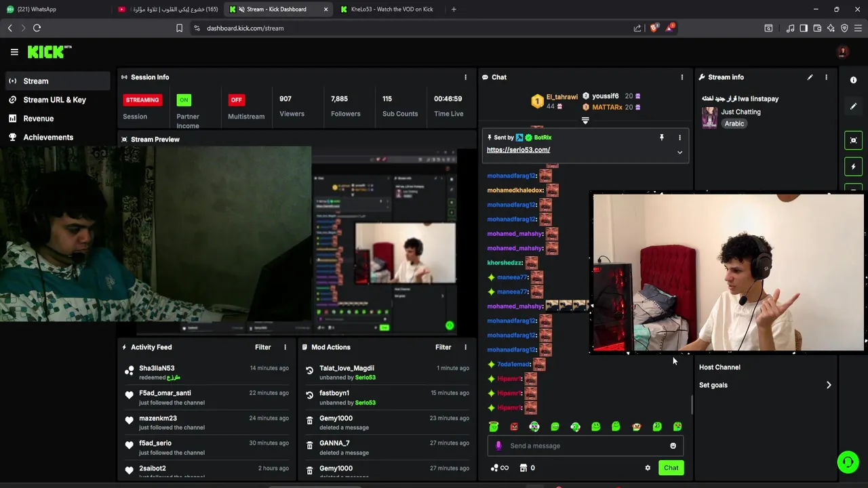Click the share icon in the address bar
The image size is (868, 488).
coord(637,28)
